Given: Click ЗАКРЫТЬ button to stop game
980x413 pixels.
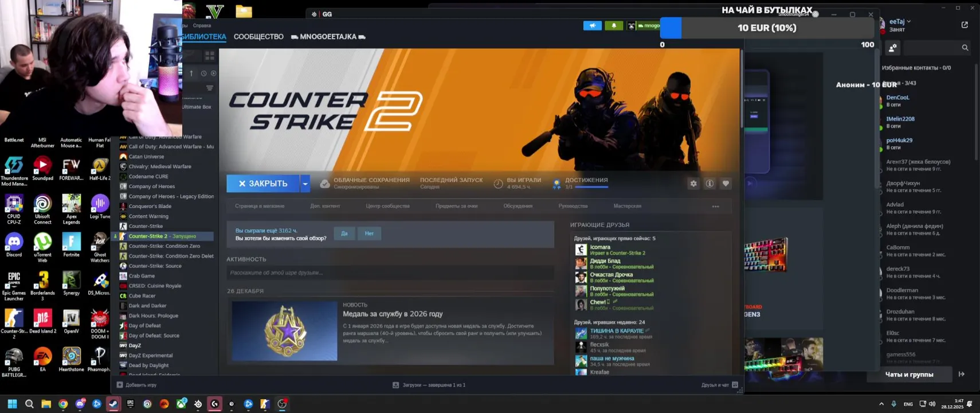Looking at the screenshot, I should coord(263,184).
